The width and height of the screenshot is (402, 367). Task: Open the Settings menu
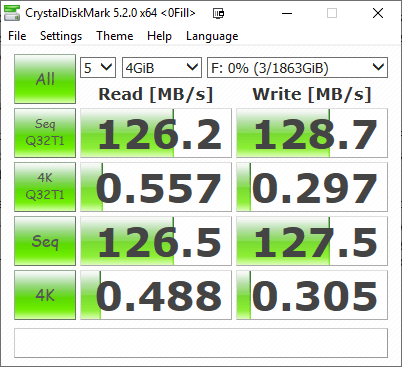pos(61,36)
